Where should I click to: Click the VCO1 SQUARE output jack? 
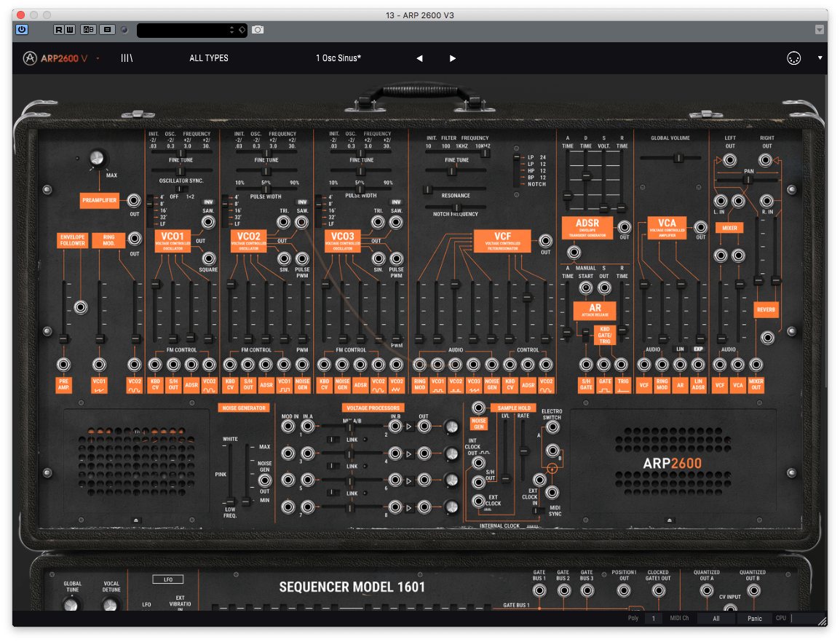pos(208,258)
